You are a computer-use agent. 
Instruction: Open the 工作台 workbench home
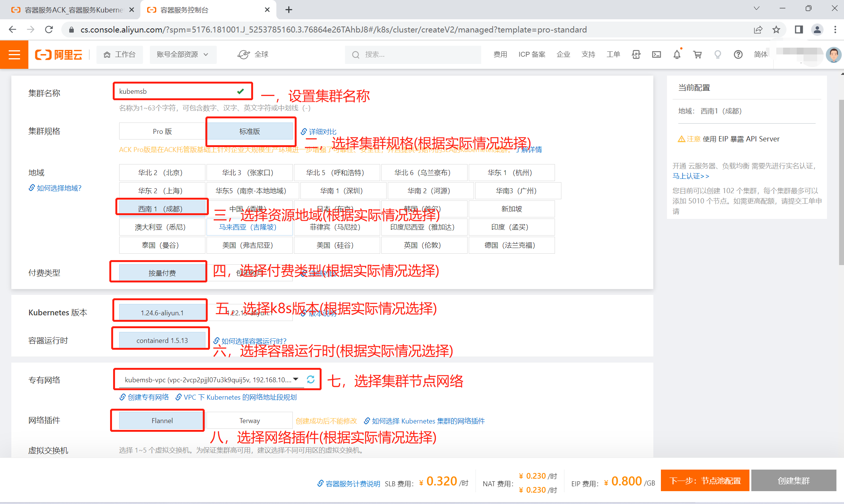pyautogui.click(x=120, y=55)
